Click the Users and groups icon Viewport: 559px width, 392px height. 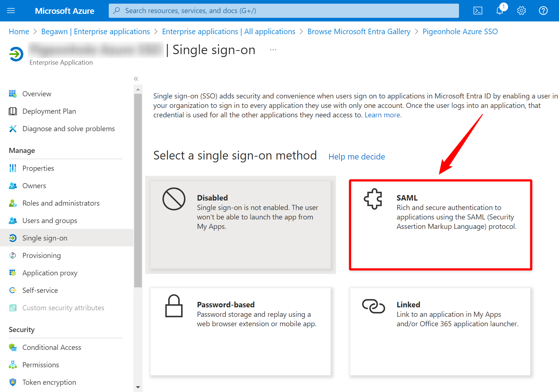click(x=13, y=221)
